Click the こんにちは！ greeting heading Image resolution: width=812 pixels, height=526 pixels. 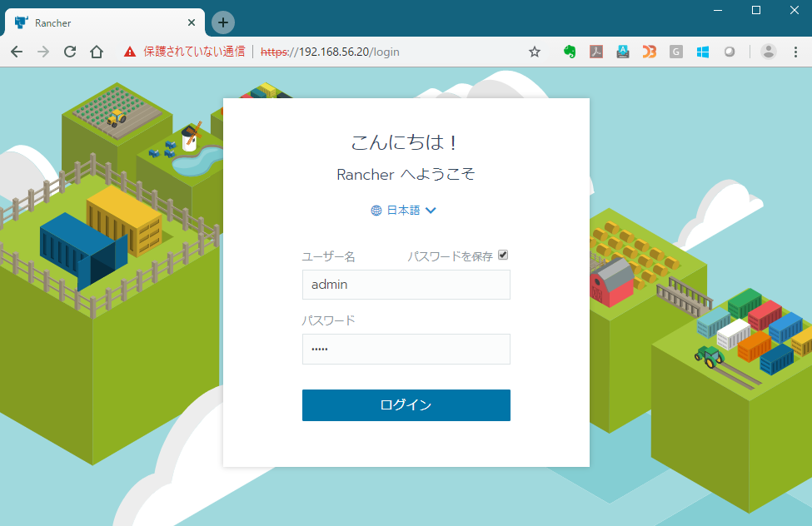click(x=405, y=141)
